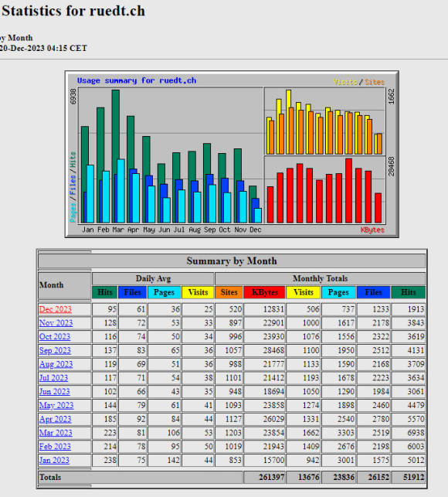View the Jan 2023 statistics link

tap(54, 460)
